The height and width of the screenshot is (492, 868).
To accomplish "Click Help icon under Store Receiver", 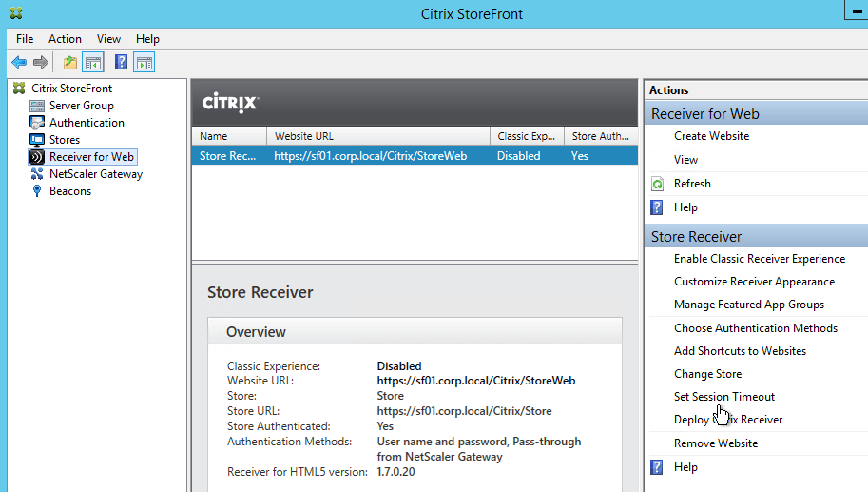I will click(x=657, y=467).
